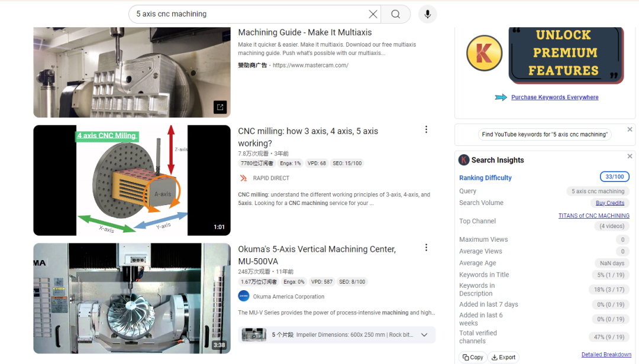
Task: Open Purchase Keywords Everywhere link
Action: pyautogui.click(x=554, y=97)
